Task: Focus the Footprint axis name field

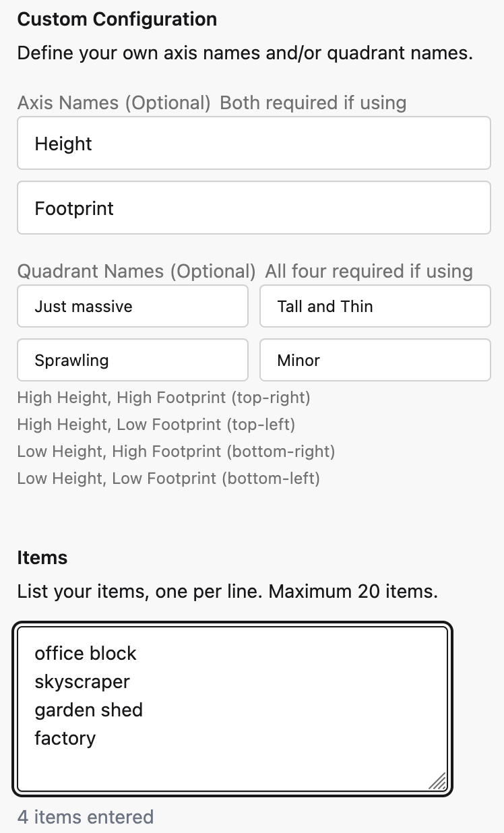Action: [253, 208]
